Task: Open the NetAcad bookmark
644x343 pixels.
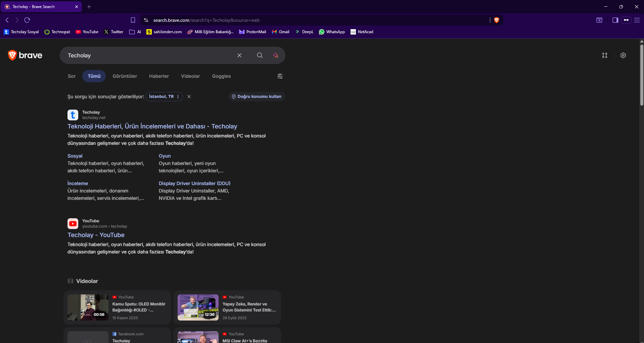Action: 362,32
